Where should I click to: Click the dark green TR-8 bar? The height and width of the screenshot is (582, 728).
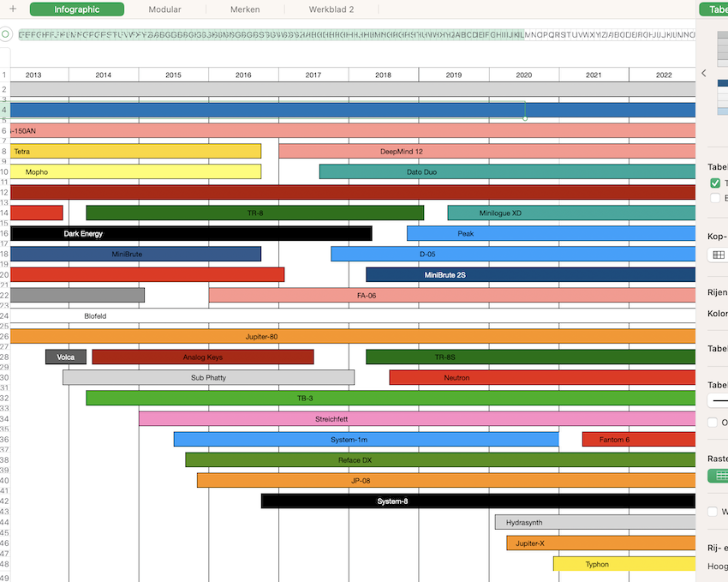(255, 213)
